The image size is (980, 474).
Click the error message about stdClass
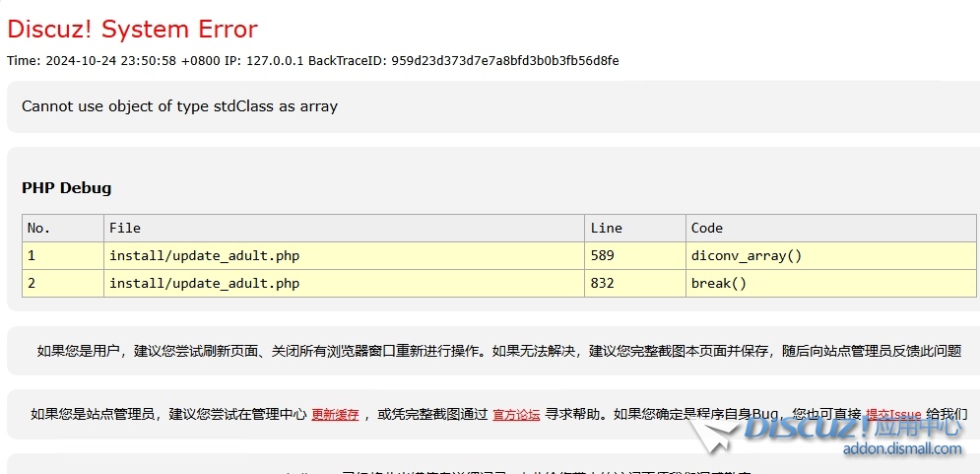(179, 106)
